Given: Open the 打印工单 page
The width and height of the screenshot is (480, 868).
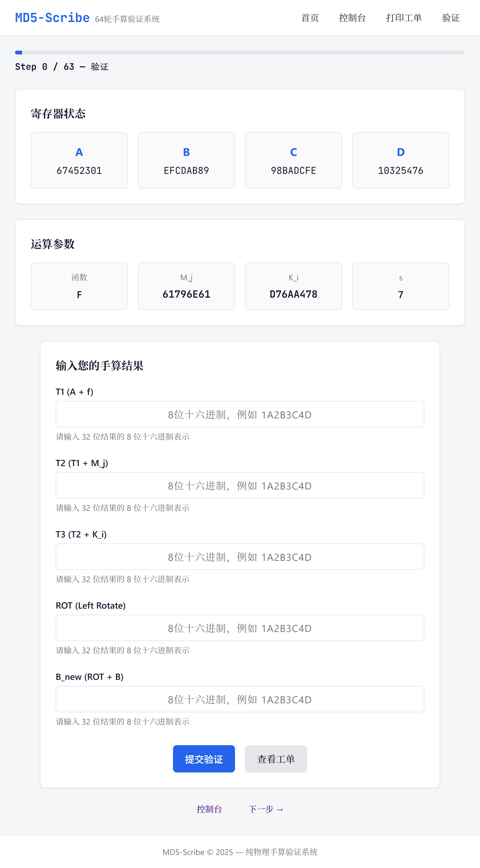Looking at the screenshot, I should pos(403,18).
